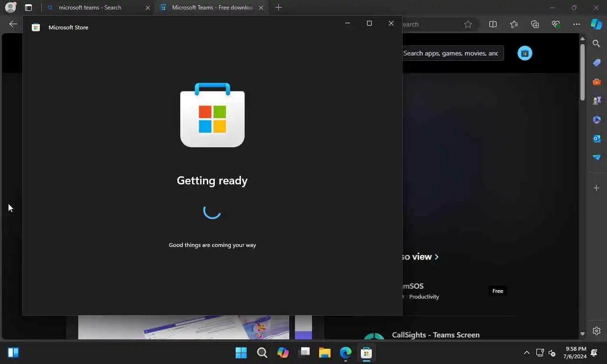Open the Edge profile avatar menu
607x364 pixels.
(10, 8)
